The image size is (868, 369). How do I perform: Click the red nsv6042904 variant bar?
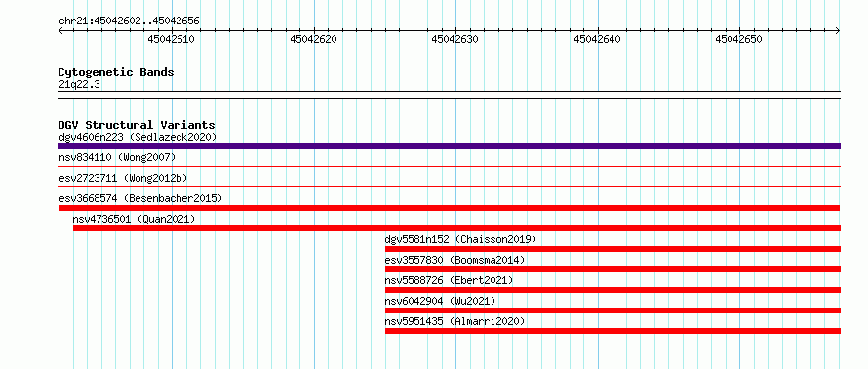tap(612, 310)
